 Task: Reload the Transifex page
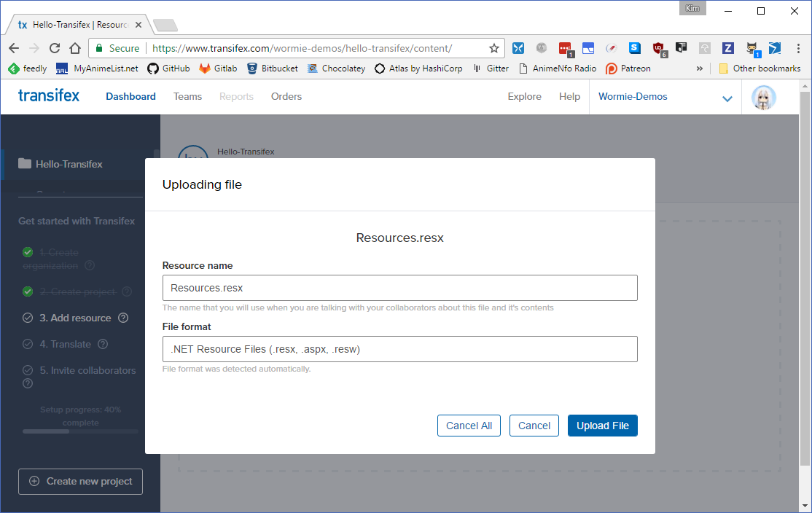point(55,48)
